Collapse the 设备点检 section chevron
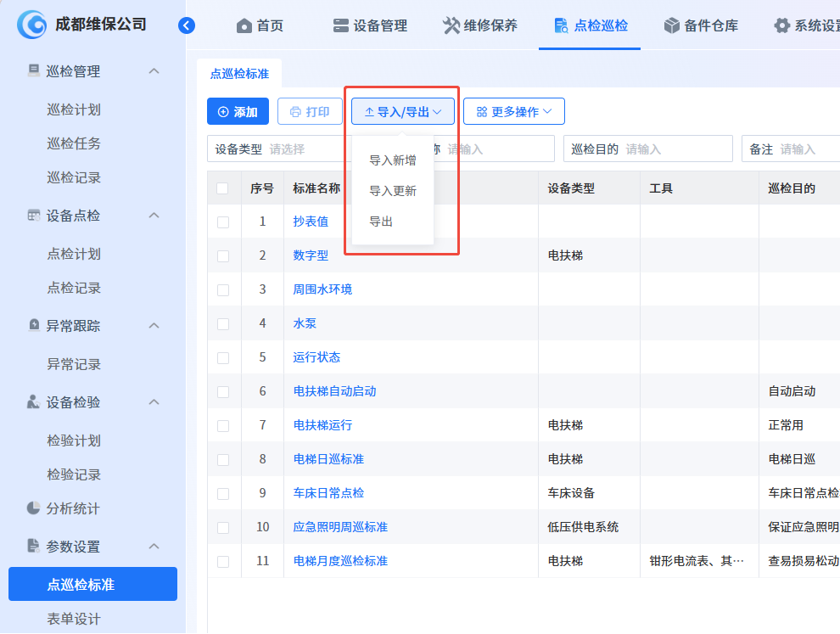Viewport: 840px width, 634px height. (x=154, y=215)
